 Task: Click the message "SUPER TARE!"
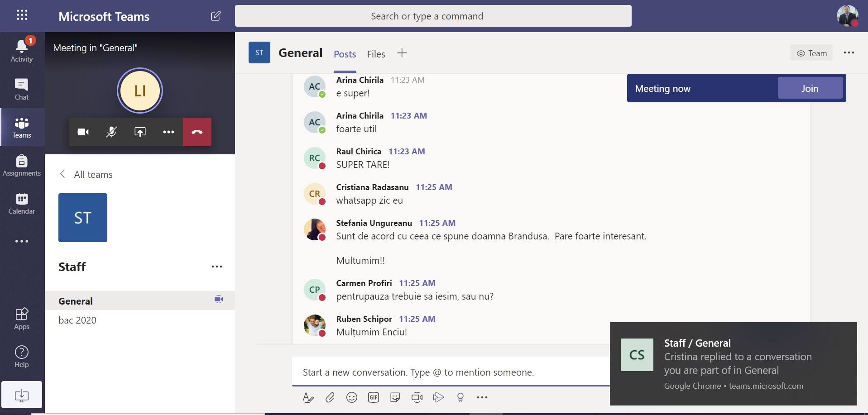tap(363, 164)
